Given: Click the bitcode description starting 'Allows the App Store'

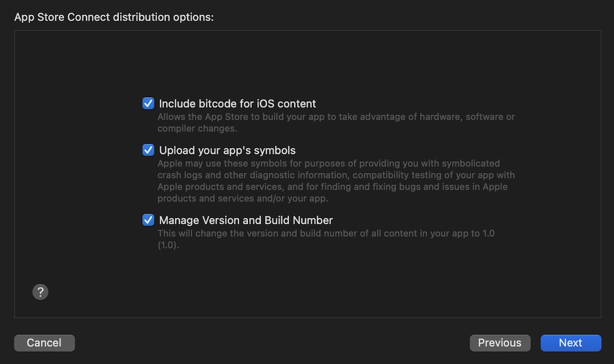Looking at the screenshot, I should [x=336, y=117].
